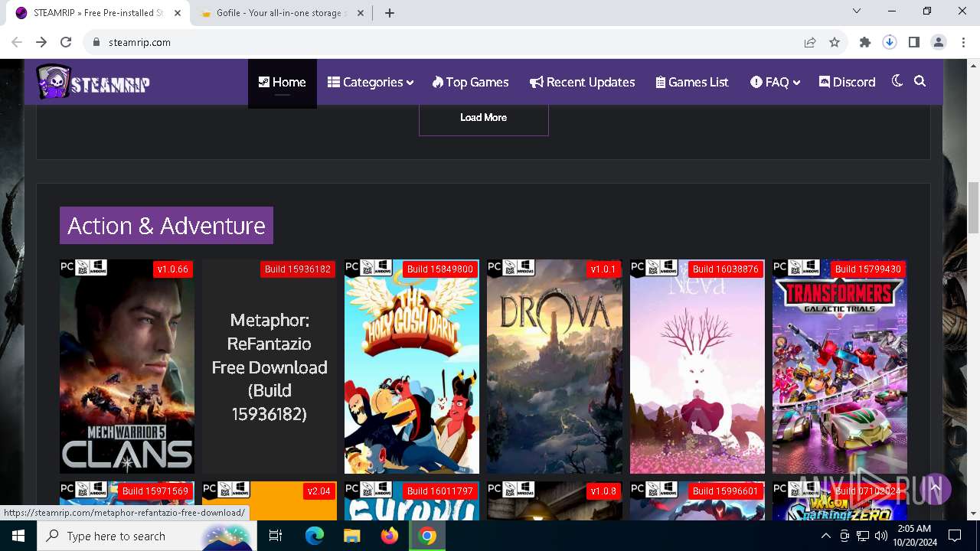Open the Chrome three-dot menu
980x551 pixels.
(x=963, y=42)
